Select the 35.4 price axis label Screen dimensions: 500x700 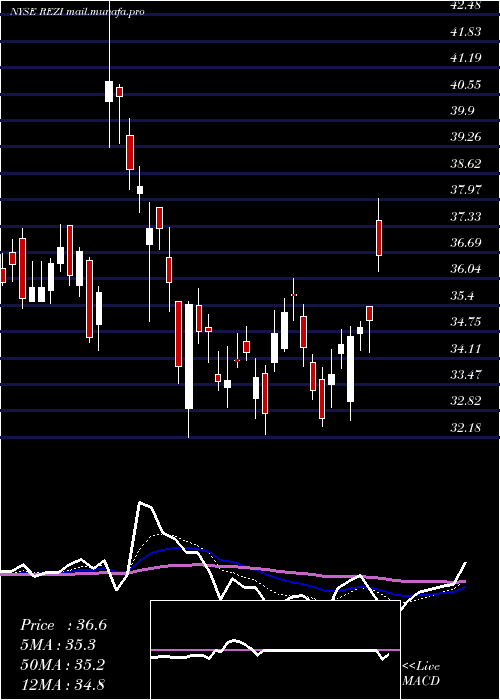[x=462, y=295]
